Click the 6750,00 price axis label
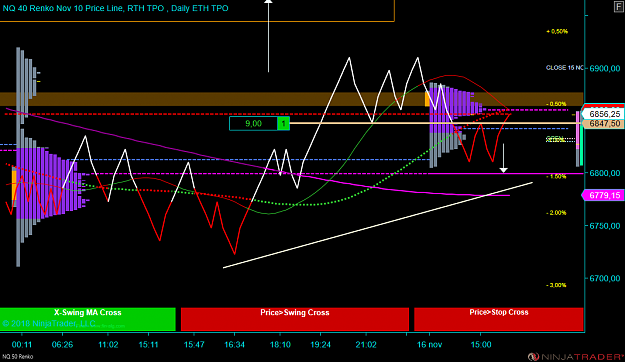 pyautogui.click(x=605, y=226)
